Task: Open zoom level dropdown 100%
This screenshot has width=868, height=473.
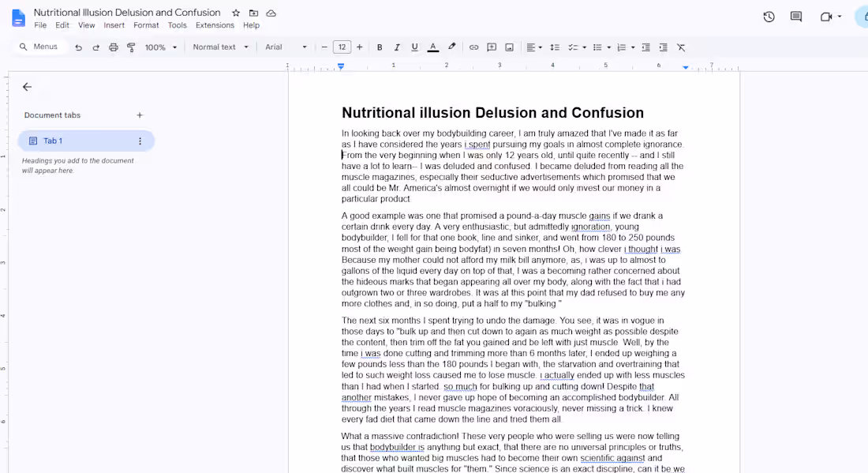Action: pos(160,47)
